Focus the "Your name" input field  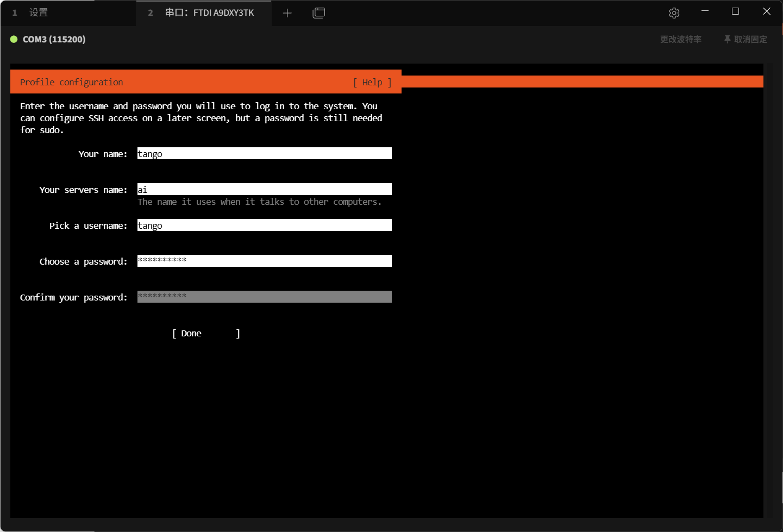pyautogui.click(x=264, y=154)
